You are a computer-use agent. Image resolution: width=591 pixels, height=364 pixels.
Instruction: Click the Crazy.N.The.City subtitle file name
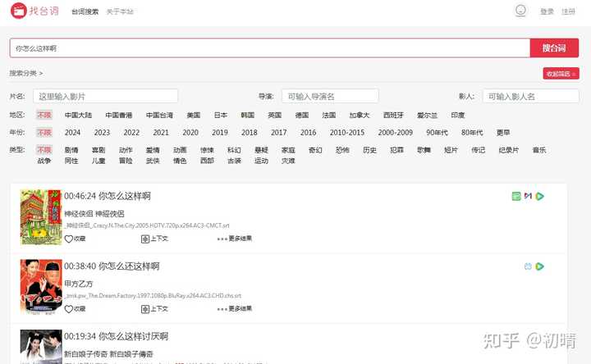pos(147,225)
